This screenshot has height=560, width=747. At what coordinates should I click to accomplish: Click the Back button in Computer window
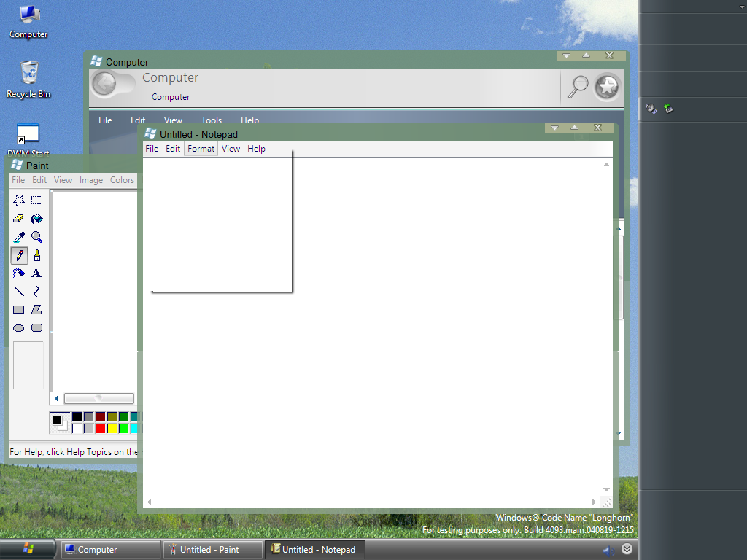(x=104, y=85)
